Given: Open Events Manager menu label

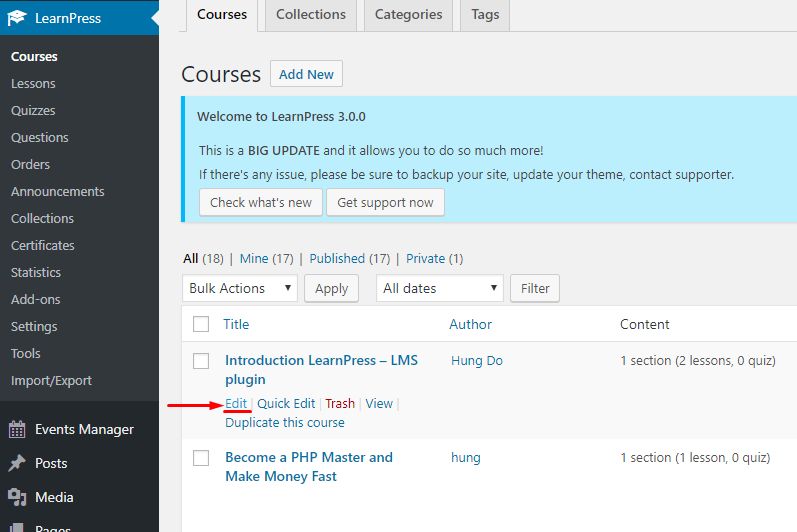Looking at the screenshot, I should click(x=84, y=429).
